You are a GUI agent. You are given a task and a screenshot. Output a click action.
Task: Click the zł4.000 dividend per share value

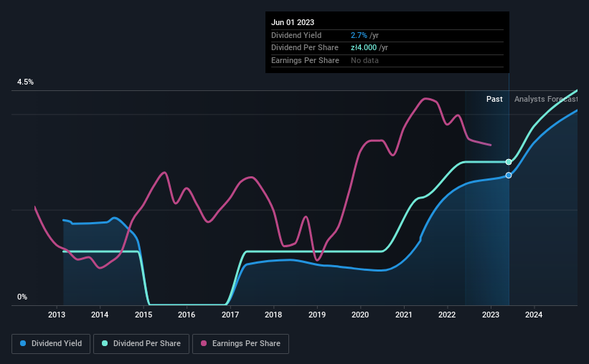[x=364, y=48]
